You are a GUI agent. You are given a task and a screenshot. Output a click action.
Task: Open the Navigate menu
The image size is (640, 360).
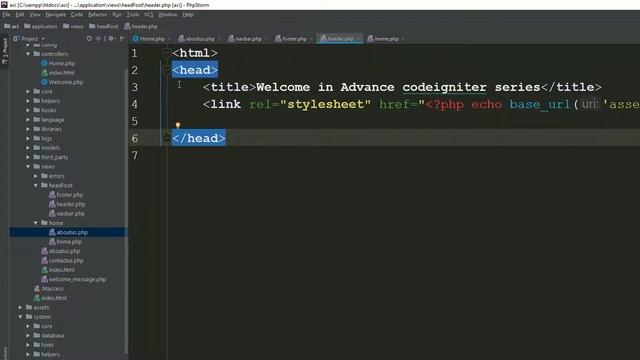click(56, 15)
